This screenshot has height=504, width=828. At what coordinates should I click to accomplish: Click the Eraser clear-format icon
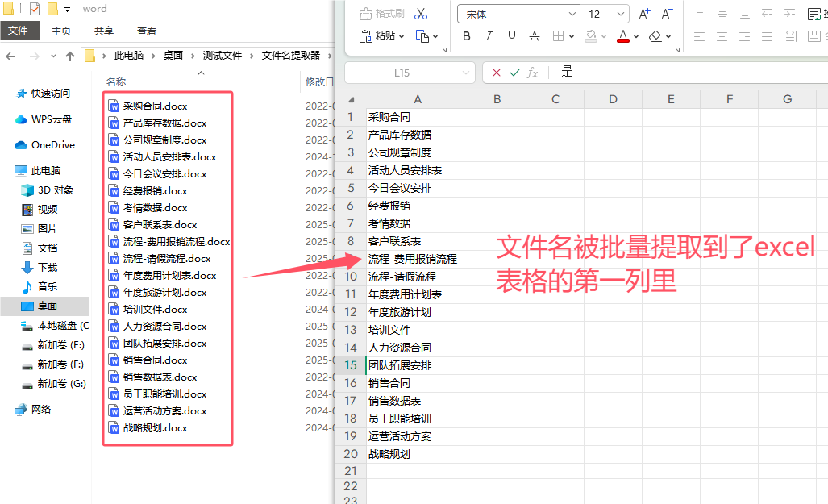coord(655,36)
